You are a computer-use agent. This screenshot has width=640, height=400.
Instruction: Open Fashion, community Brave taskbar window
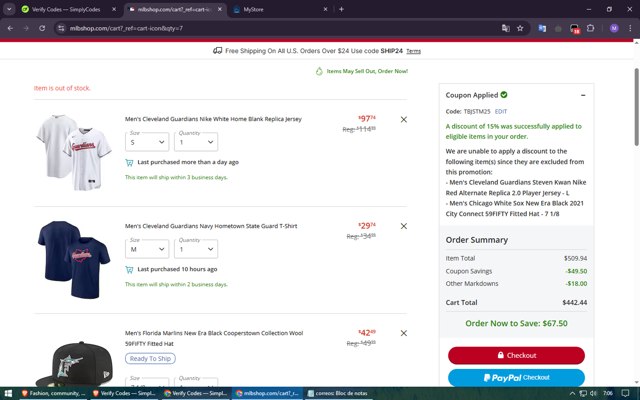pos(53,393)
